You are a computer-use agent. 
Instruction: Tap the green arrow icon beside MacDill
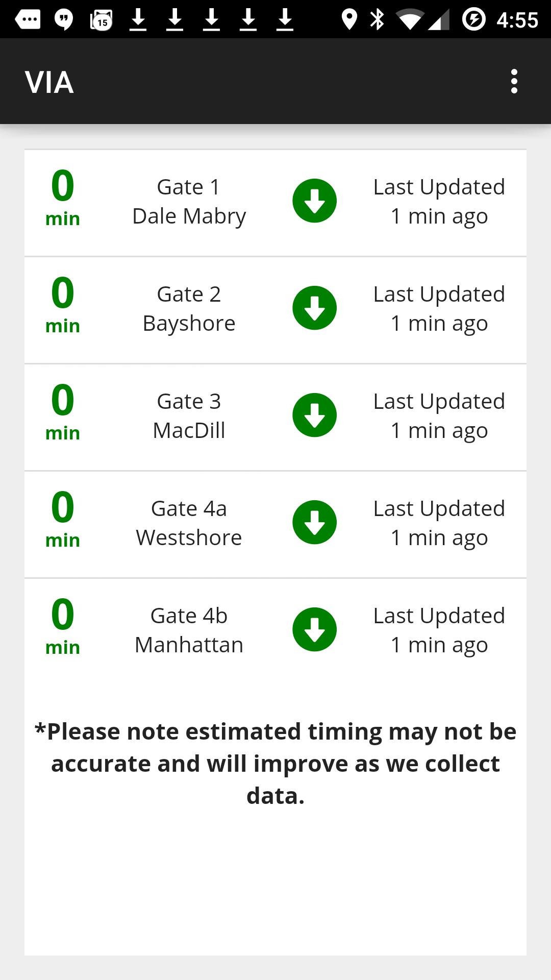point(314,415)
